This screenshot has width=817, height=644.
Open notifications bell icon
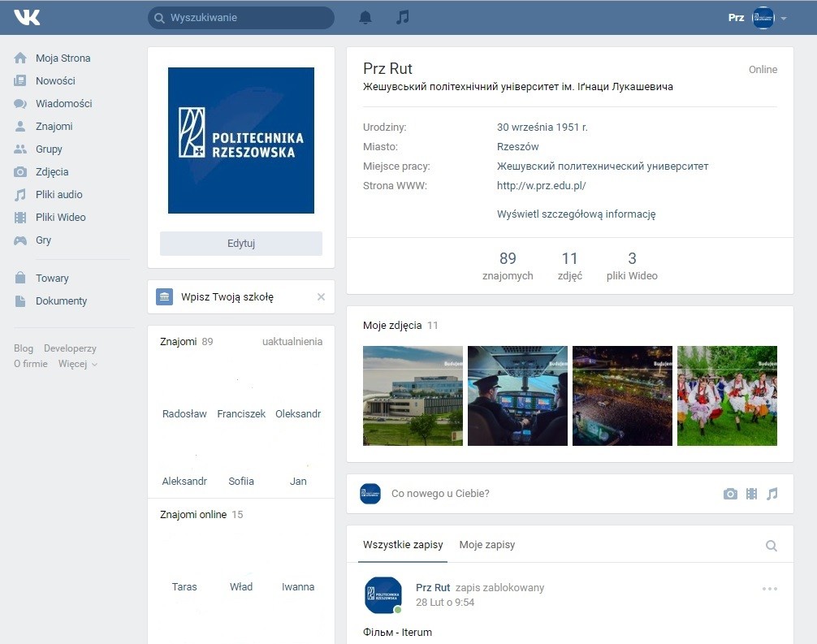click(365, 17)
